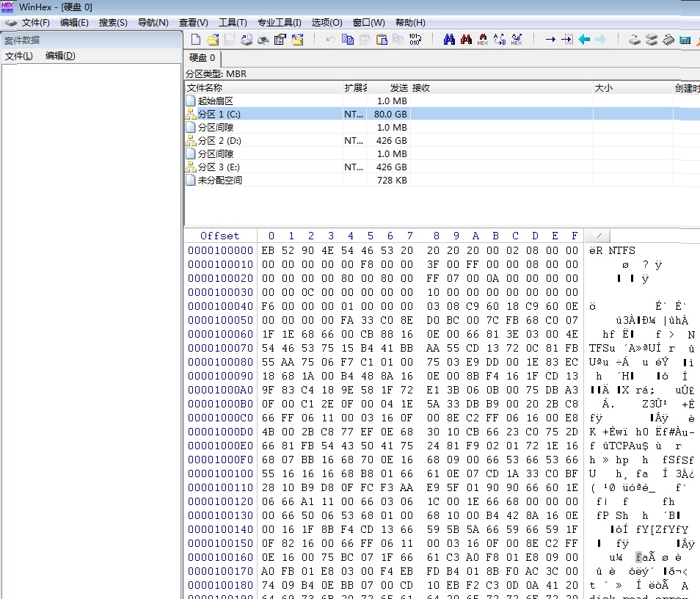Open the 搜索(S) menu
Viewport: 700px width, 599px height.
[113, 23]
